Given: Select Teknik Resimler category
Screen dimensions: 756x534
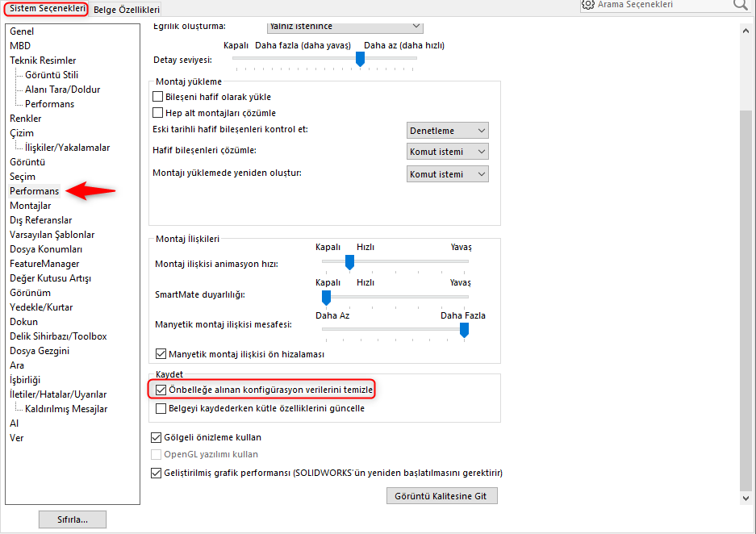Looking at the screenshot, I should pos(43,60).
